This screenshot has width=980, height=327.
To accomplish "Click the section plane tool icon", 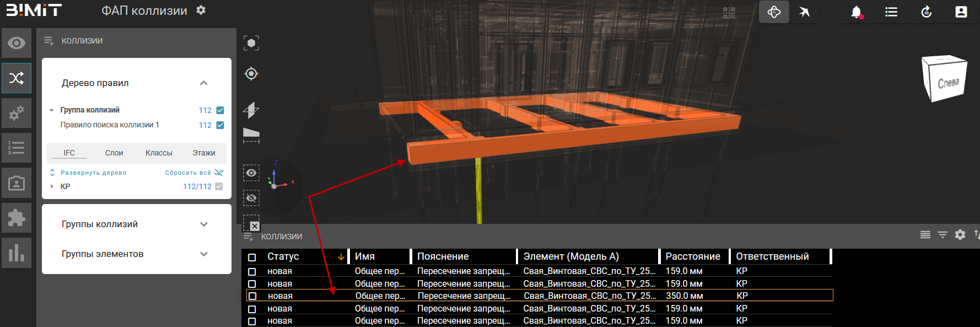I will tap(251, 110).
